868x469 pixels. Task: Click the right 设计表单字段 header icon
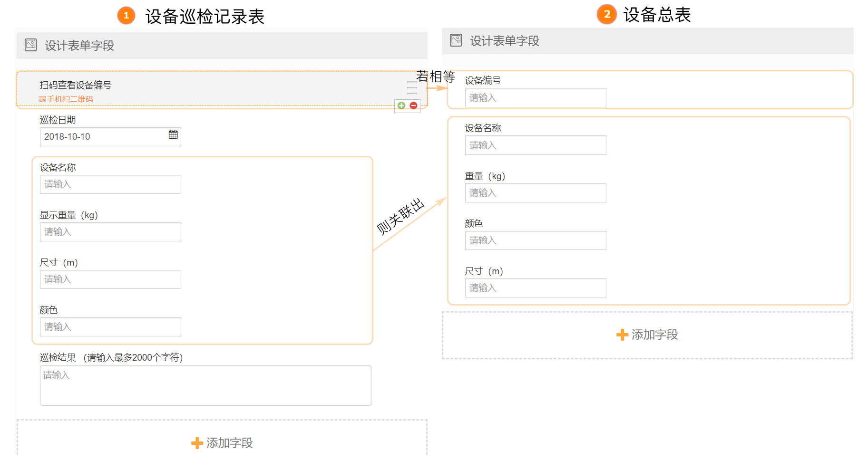(x=456, y=40)
